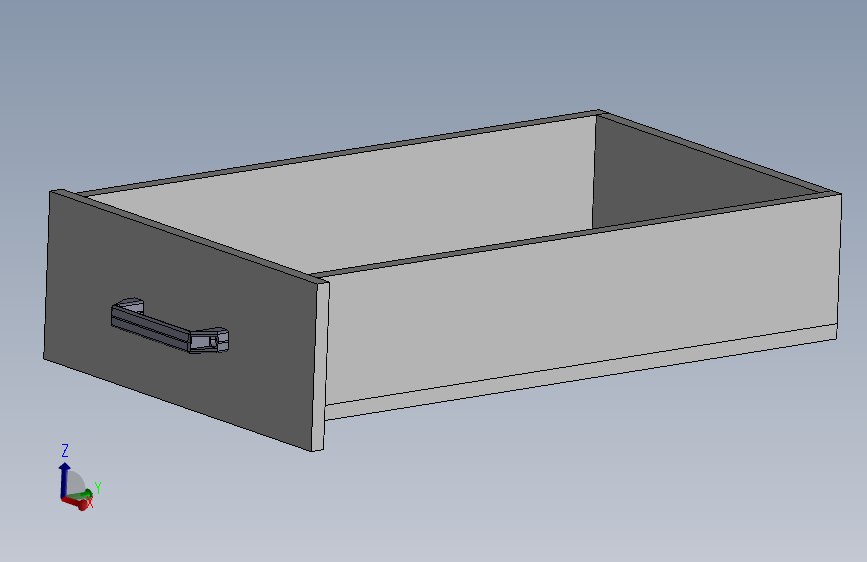
Task: Select the drawer's light gray outer side panel
Action: click(581, 299)
